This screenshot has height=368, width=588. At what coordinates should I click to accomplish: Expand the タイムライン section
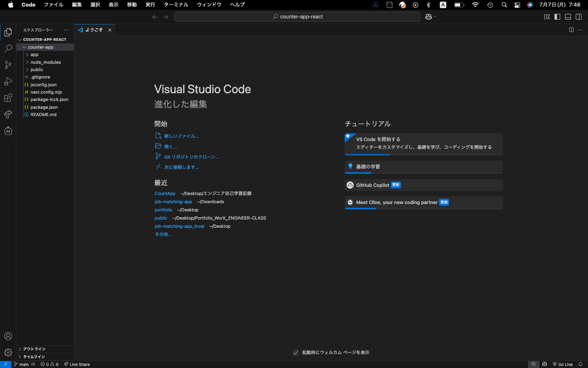point(45,357)
